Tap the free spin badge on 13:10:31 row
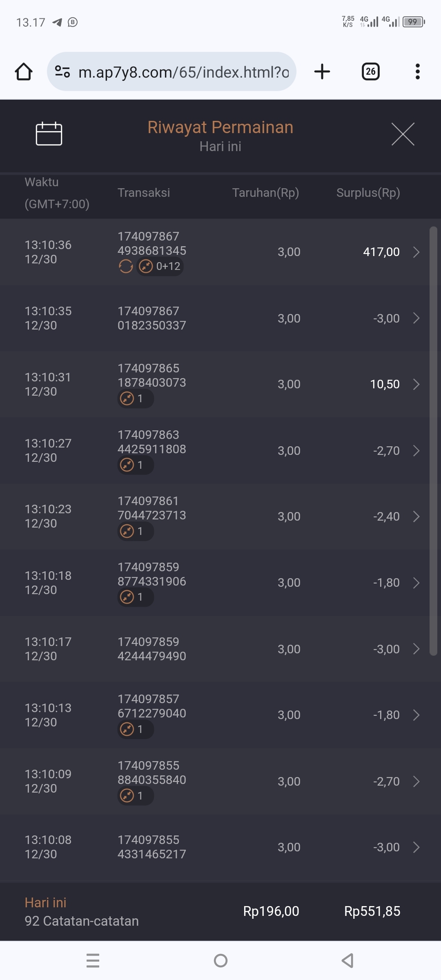The width and height of the screenshot is (441, 980). [136, 399]
